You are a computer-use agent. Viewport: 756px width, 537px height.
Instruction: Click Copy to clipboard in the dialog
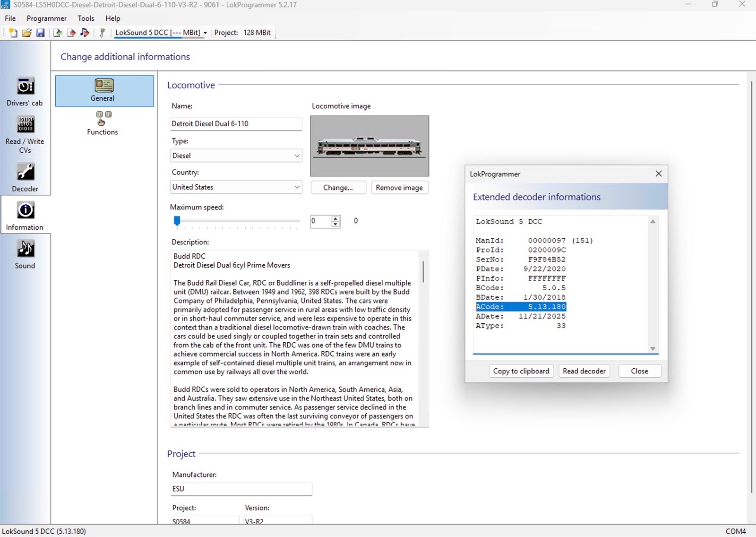pos(521,371)
